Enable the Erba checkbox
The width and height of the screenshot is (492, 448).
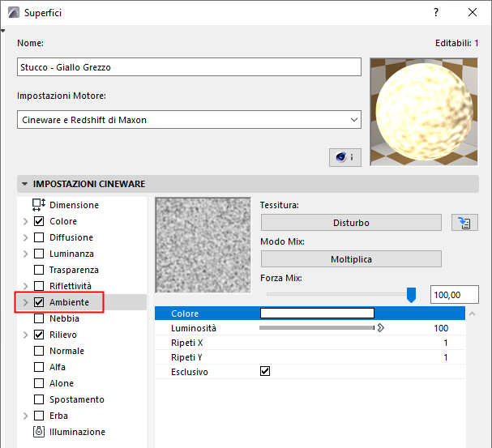pos(39,416)
